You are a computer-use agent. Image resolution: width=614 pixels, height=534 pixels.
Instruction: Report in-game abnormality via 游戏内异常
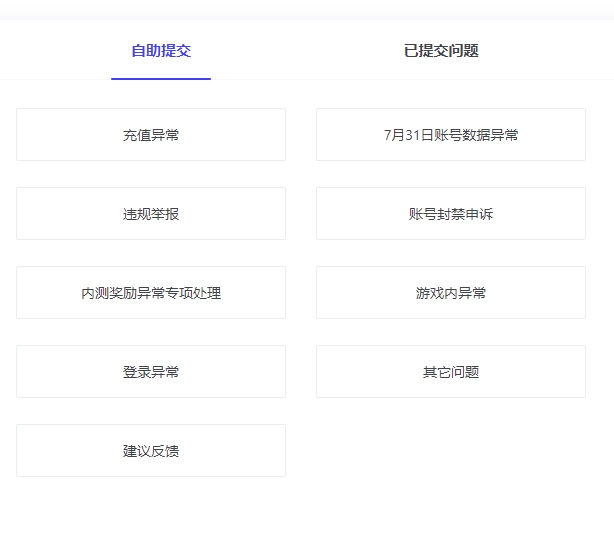click(451, 292)
